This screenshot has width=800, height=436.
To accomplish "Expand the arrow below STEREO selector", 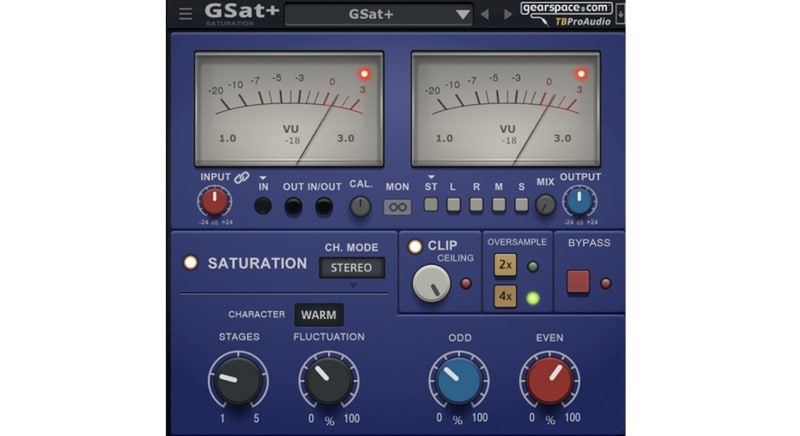I will 353,286.
